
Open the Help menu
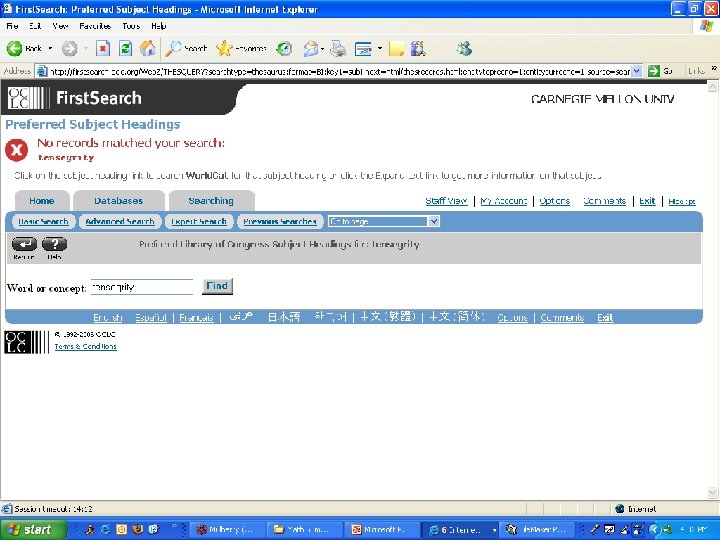coord(158,26)
